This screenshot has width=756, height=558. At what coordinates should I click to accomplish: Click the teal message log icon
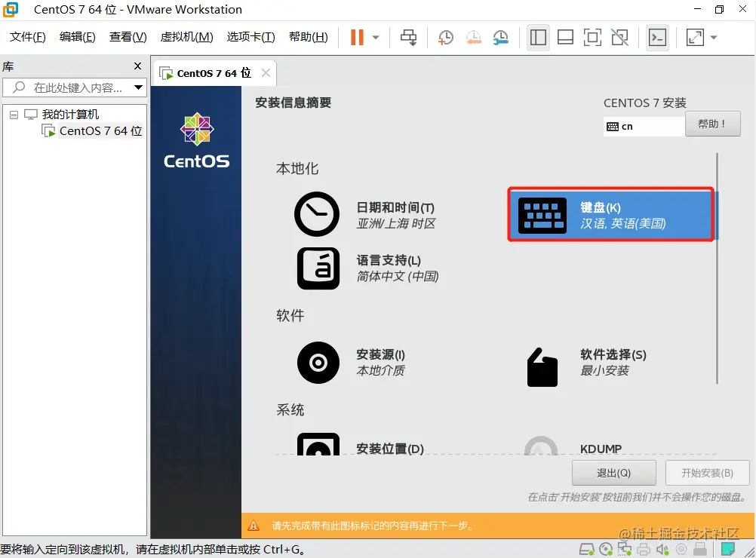[727, 549]
